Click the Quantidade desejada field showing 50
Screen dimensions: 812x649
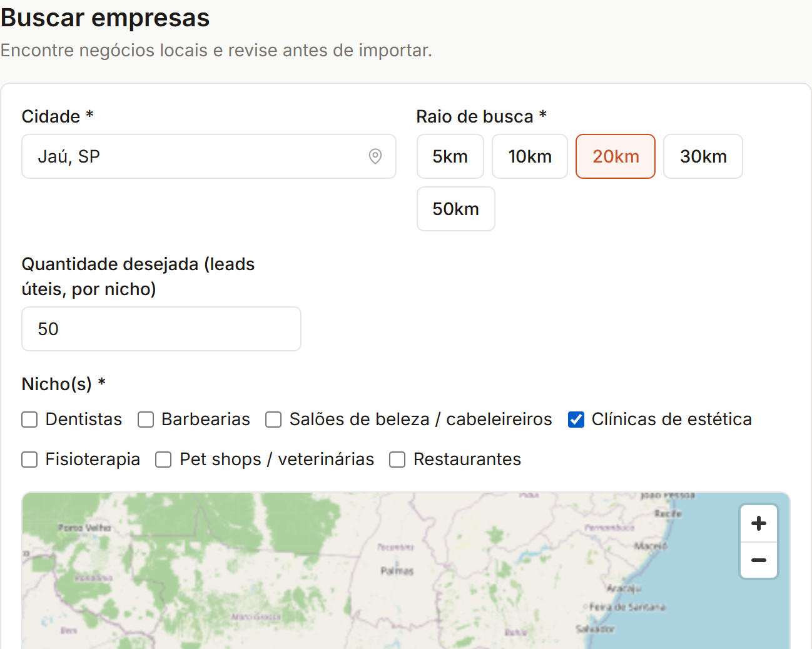[161, 329]
